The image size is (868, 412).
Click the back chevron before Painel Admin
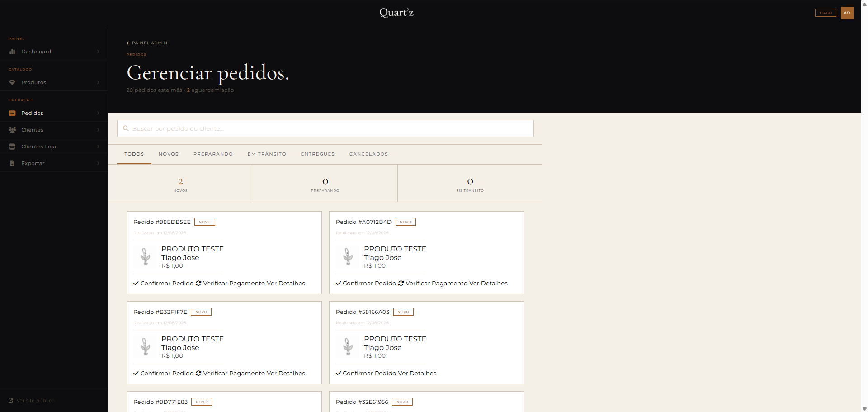[x=127, y=43]
